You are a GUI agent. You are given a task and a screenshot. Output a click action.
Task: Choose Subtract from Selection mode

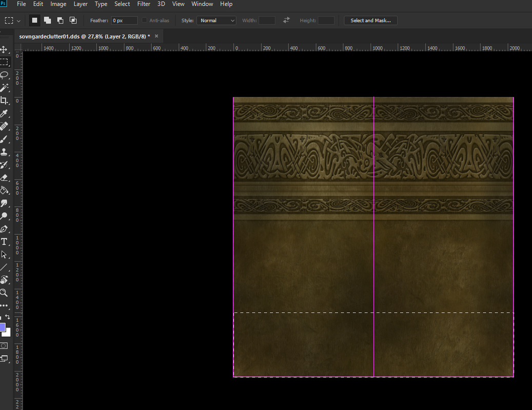(x=60, y=20)
